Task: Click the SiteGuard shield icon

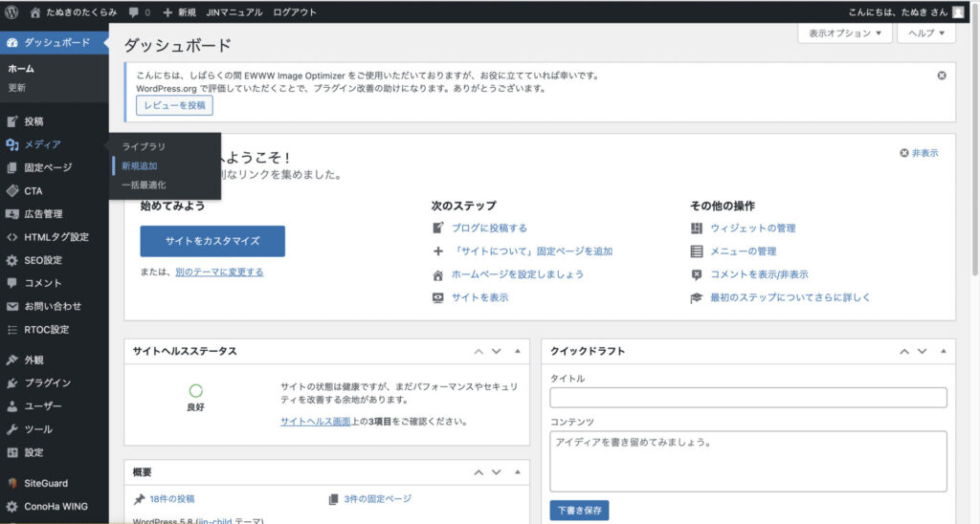Action: [11, 483]
